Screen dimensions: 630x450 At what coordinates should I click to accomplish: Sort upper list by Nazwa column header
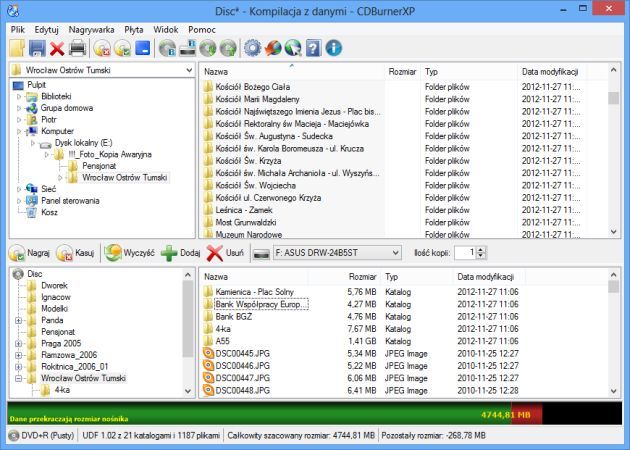pyautogui.click(x=292, y=72)
